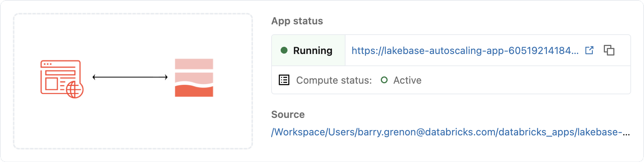Click the bidirectional arrow connecting the icons
Screen dimensions: 644x162
130,77
